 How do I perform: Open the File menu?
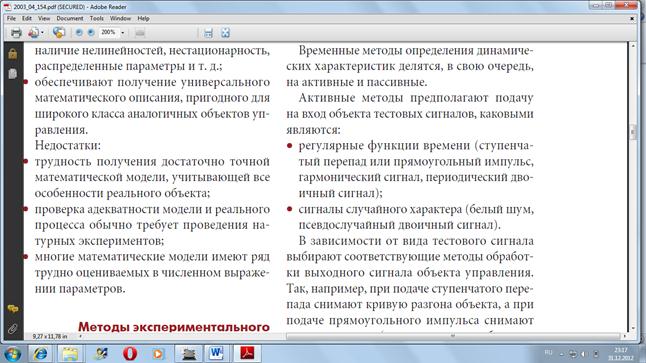(x=12, y=19)
